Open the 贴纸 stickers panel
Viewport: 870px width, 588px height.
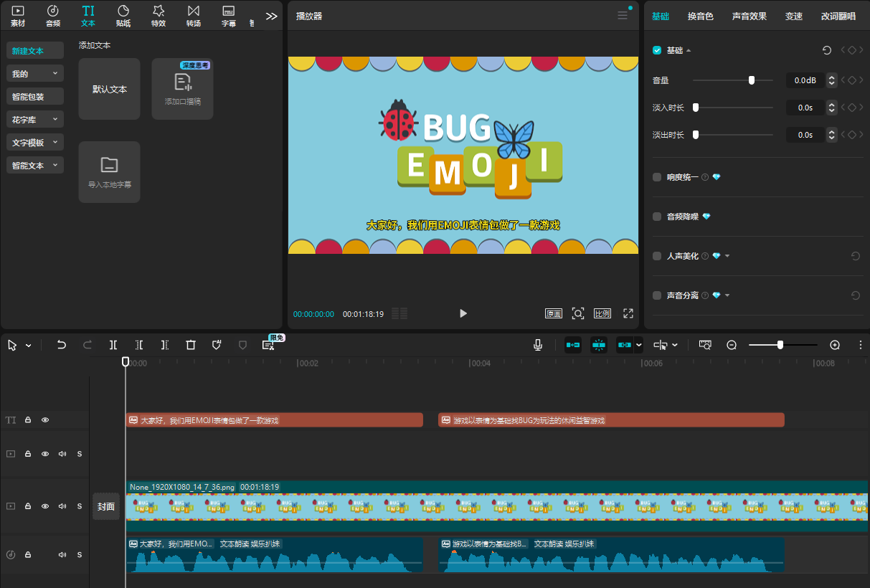click(x=123, y=16)
